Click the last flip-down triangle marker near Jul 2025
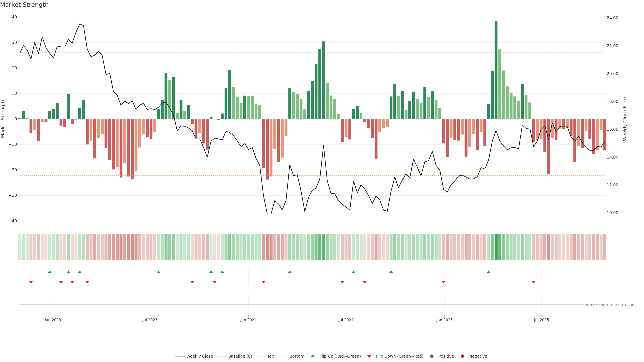The image size is (644, 362). tap(533, 282)
